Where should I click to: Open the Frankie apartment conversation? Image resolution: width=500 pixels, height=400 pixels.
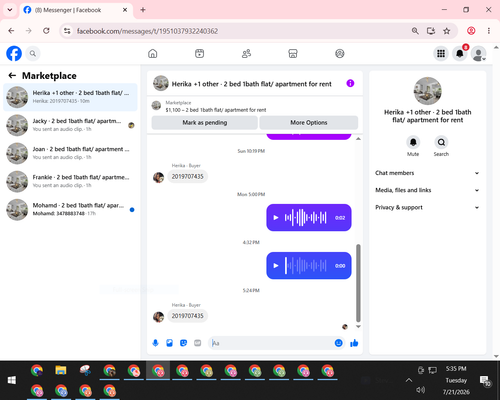(x=70, y=181)
